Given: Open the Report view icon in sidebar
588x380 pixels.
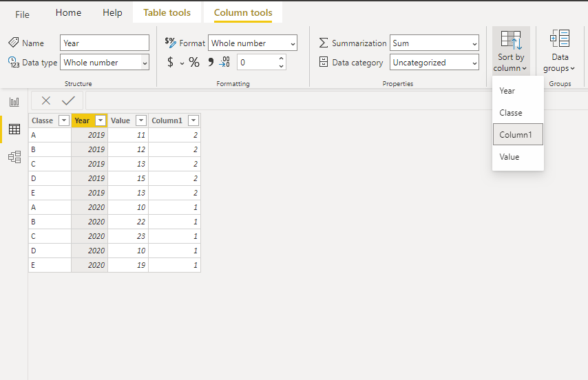Looking at the screenshot, I should (x=14, y=102).
